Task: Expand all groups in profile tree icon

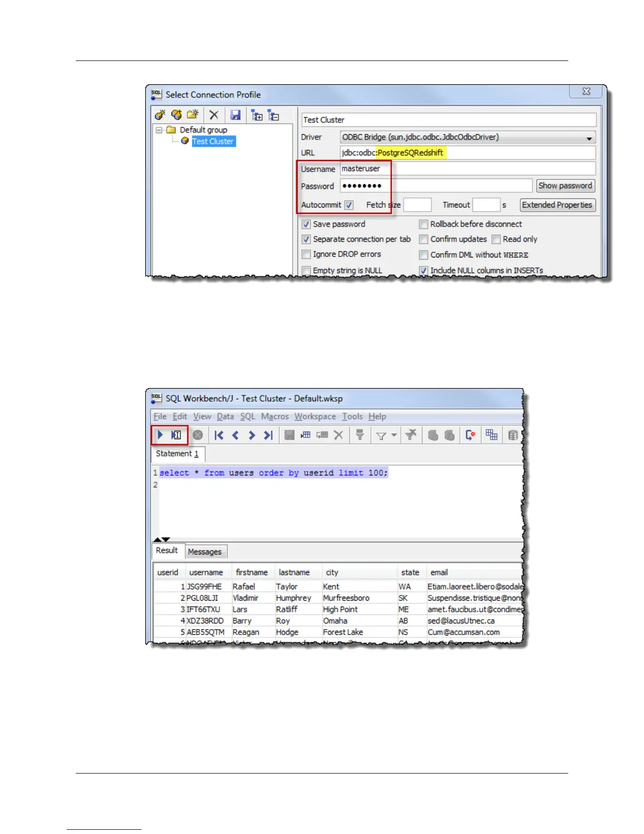Action: pos(257,115)
